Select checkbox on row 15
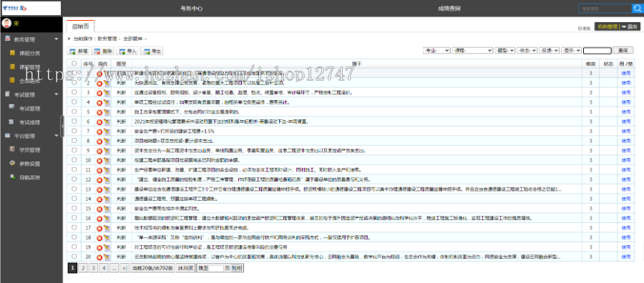This screenshot has height=283, width=644. click(74, 208)
